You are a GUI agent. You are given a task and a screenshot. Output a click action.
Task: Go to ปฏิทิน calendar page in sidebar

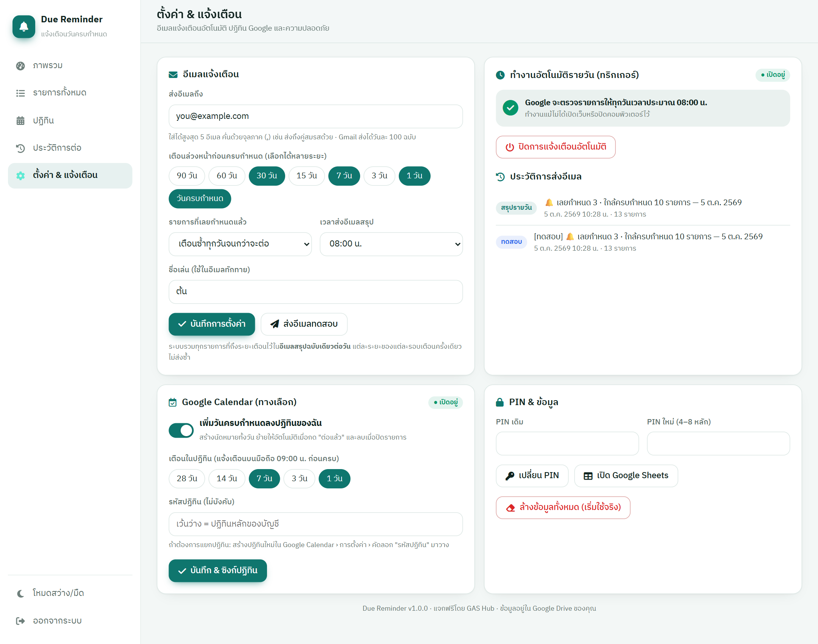tap(70, 120)
